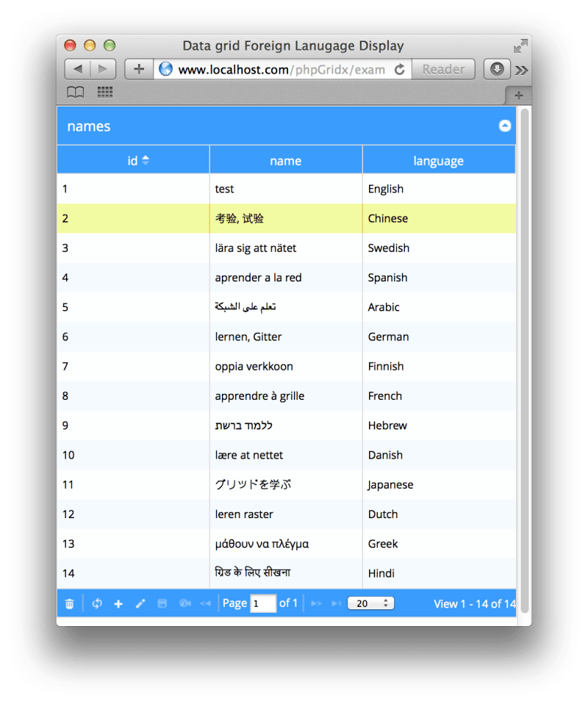Cancel editing via the cancel icon
This screenshot has height=704, width=588.
(x=184, y=603)
